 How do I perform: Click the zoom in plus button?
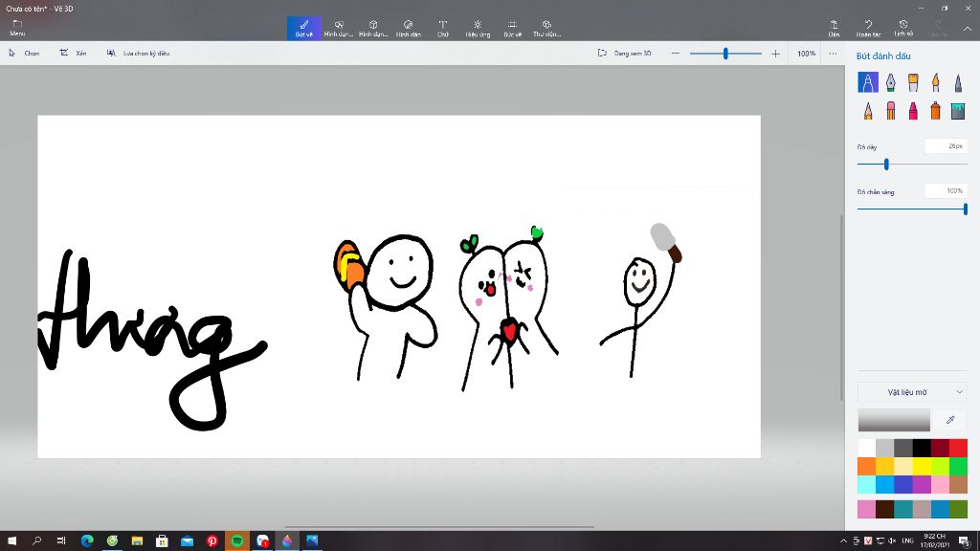pyautogui.click(x=775, y=54)
